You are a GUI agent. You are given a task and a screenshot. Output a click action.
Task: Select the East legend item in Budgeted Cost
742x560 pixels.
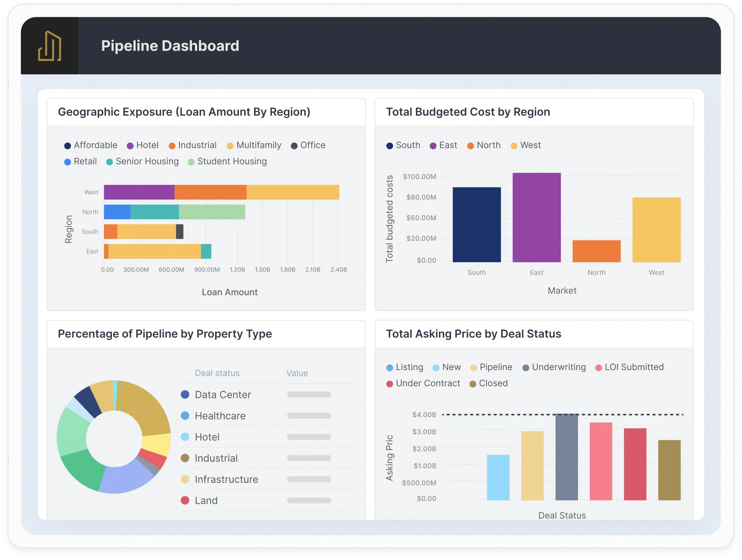pyautogui.click(x=433, y=146)
